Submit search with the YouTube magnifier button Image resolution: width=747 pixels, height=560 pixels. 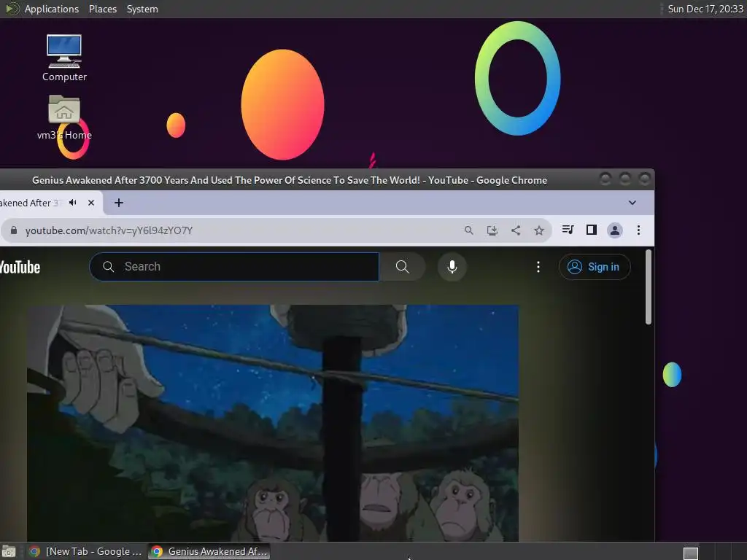pos(402,267)
